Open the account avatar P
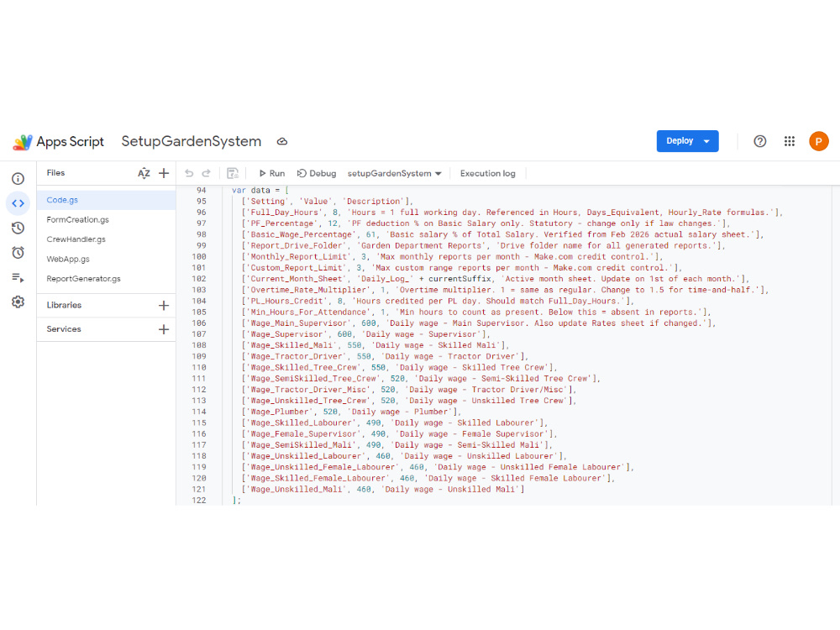This screenshot has width=840, height=630. [818, 141]
